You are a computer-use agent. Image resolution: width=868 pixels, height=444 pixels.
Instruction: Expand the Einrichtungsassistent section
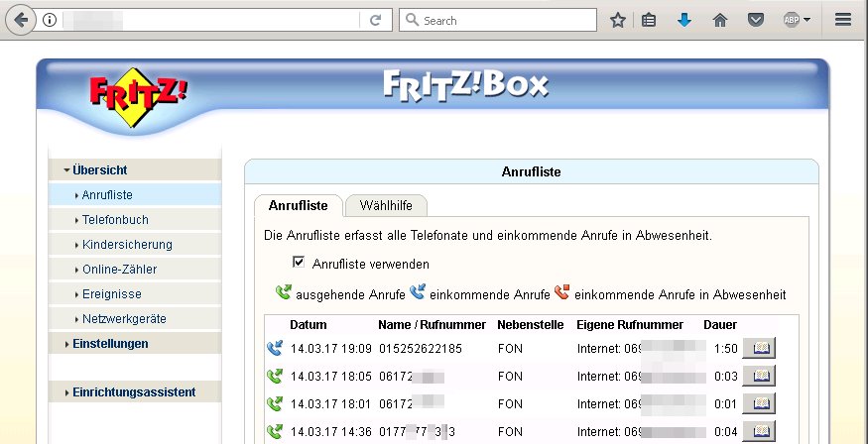[135, 392]
